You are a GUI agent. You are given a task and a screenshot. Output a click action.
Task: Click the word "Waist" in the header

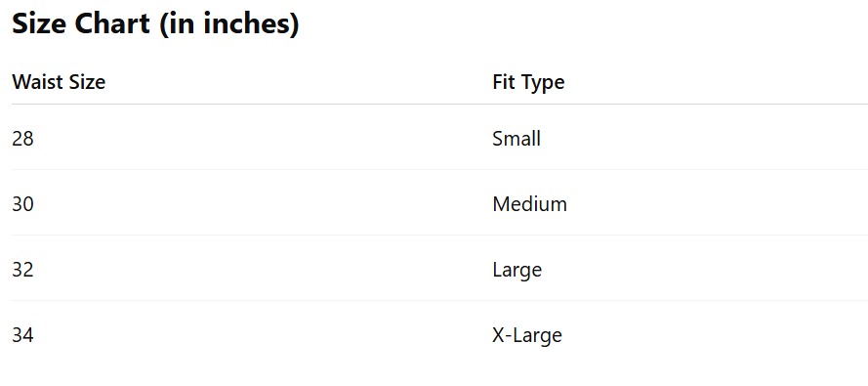(37, 82)
